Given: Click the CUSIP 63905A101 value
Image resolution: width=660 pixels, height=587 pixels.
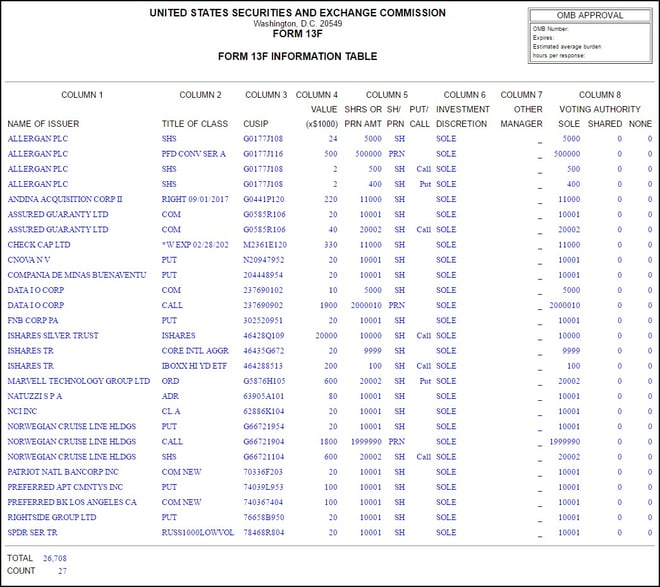Looking at the screenshot, I should coord(263,396).
